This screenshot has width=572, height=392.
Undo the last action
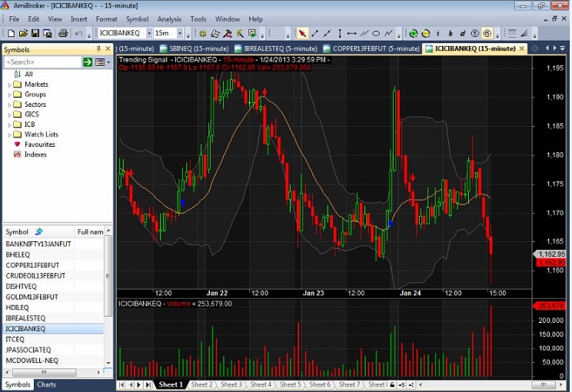click(78, 34)
